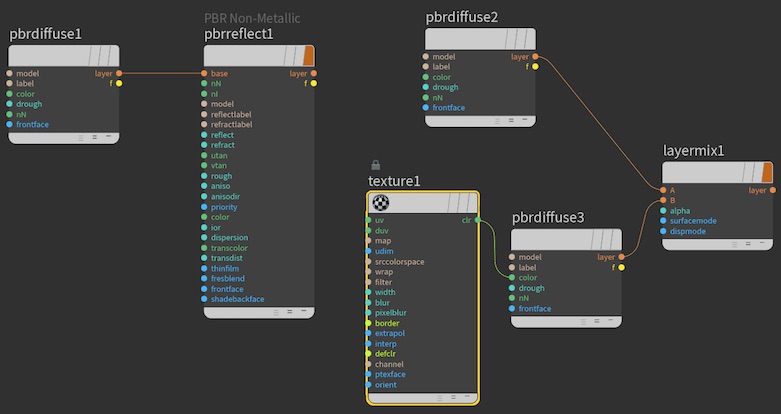Click the color input port on pbrdiffuse3
This screenshot has width=781, height=414.
[512, 278]
